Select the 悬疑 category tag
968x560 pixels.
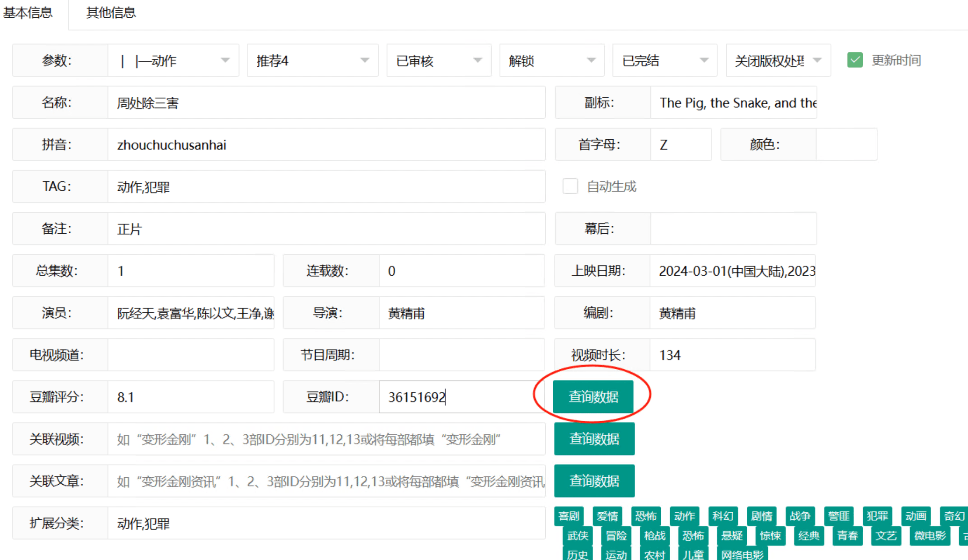click(x=731, y=536)
